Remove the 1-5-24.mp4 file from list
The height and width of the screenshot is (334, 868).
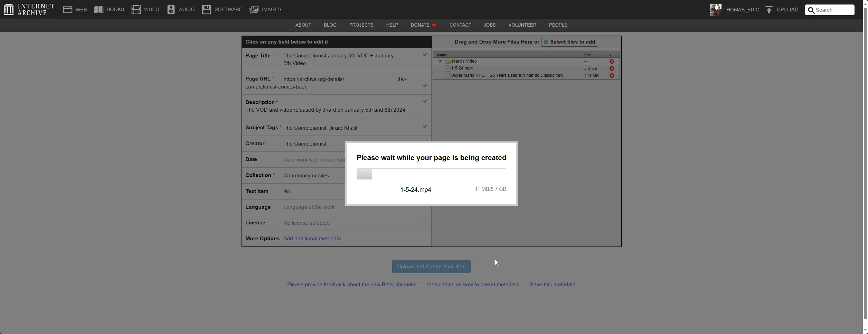pyautogui.click(x=612, y=68)
